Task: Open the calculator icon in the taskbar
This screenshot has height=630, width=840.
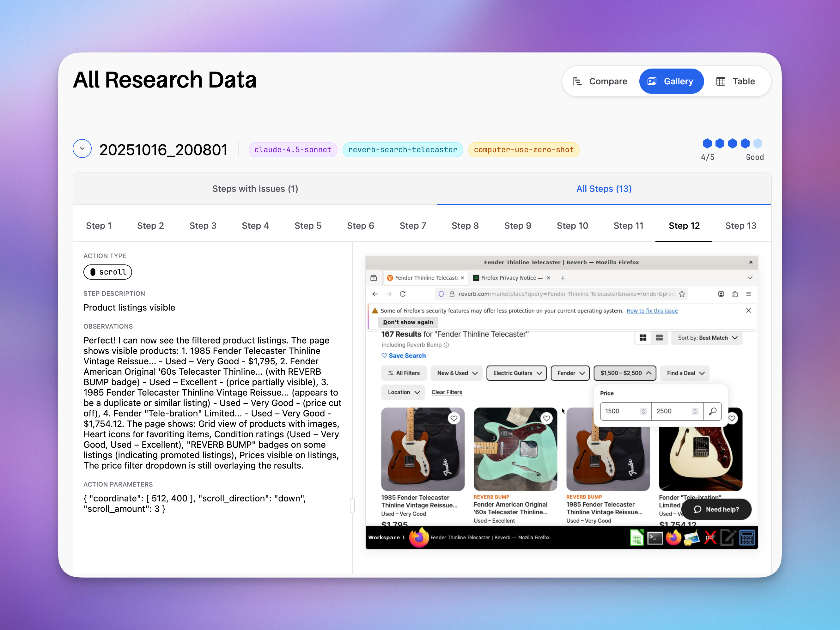Action: click(746, 537)
